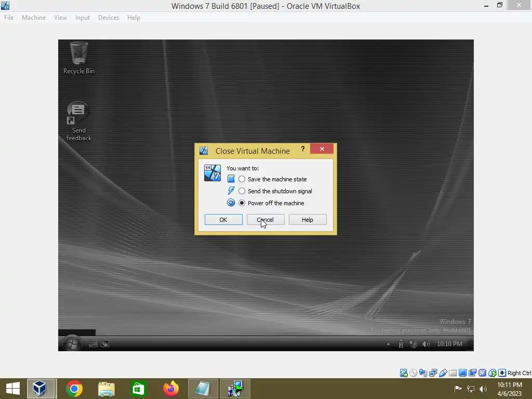Click the notepad-like app on the taskbar
This screenshot has height=399, width=532.
[x=203, y=389]
